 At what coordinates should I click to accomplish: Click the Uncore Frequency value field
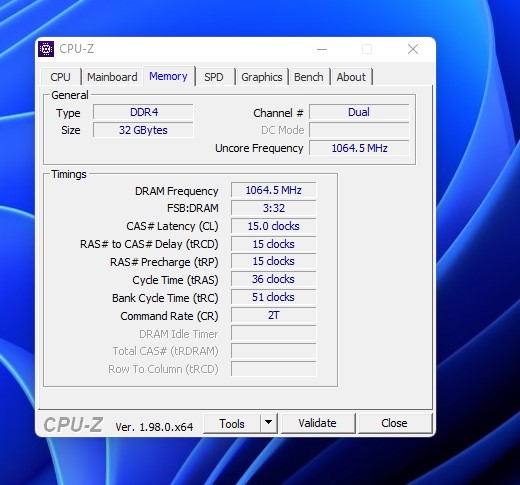coord(359,148)
